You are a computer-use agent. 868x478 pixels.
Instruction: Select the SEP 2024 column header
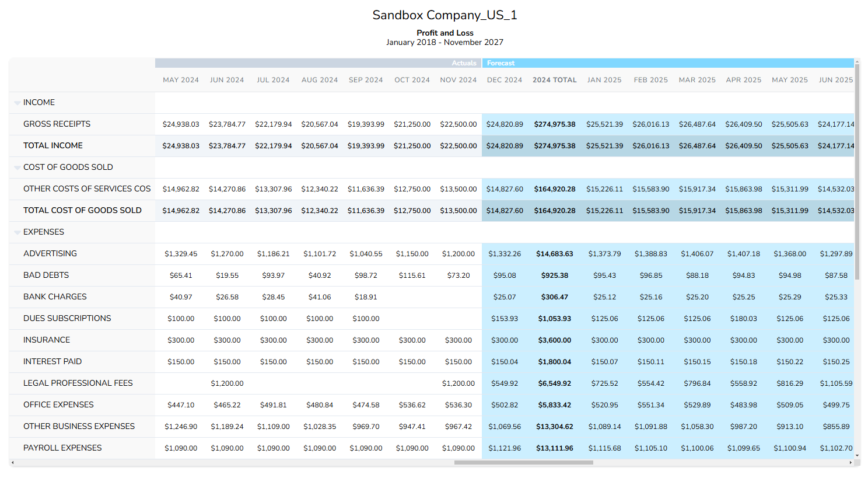tap(366, 80)
